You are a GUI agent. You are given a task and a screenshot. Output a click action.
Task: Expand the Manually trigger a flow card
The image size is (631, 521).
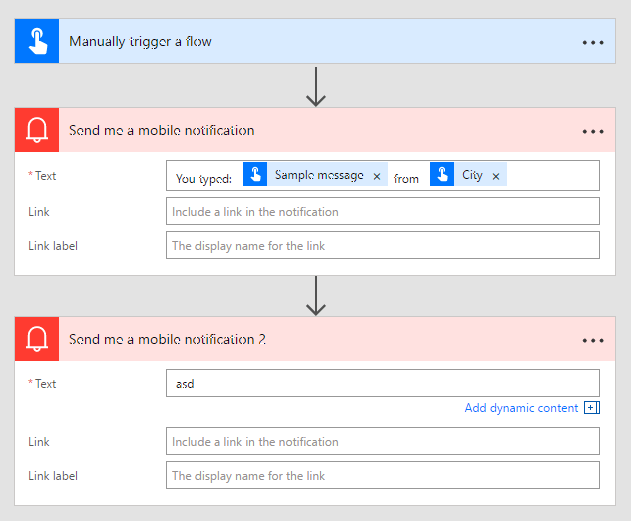(300, 42)
